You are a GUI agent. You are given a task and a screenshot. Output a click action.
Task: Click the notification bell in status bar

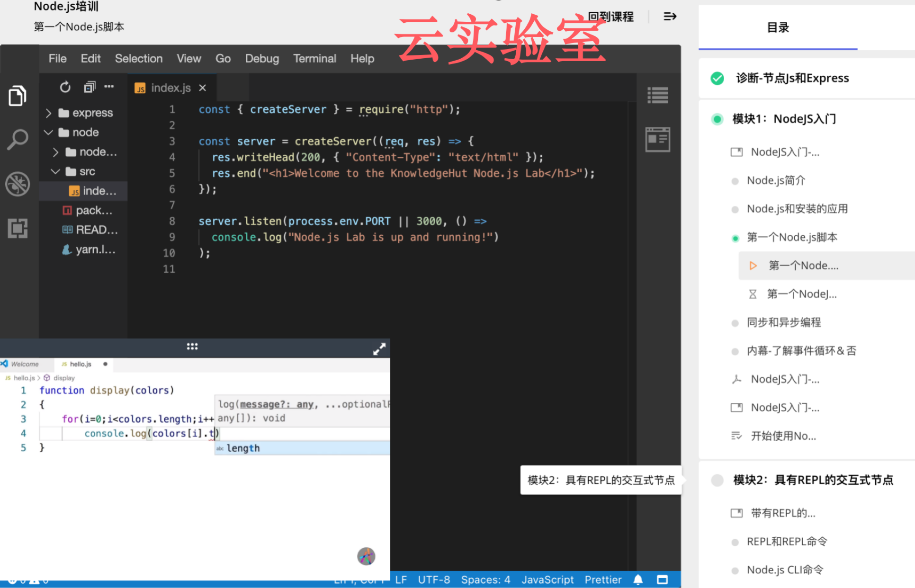pyautogui.click(x=638, y=579)
